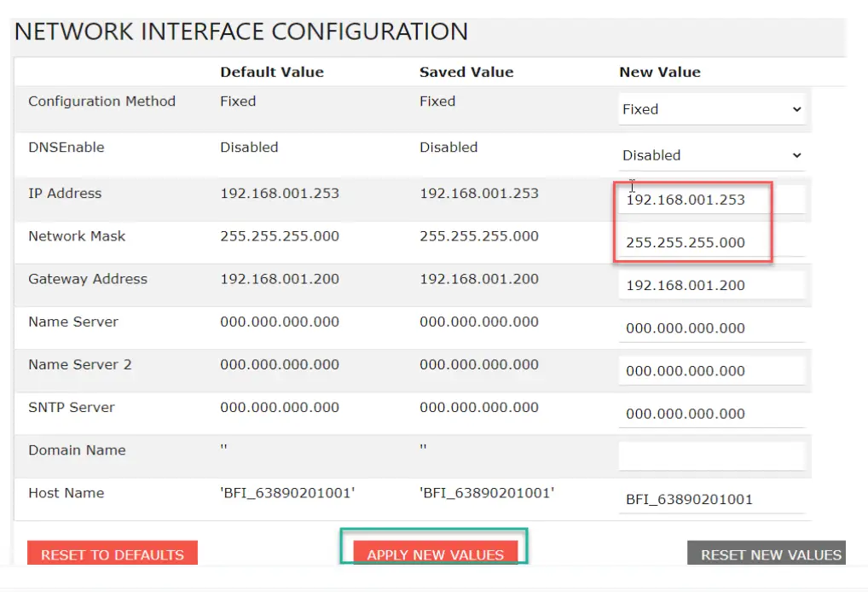Click the SNTP Server input field
Image resolution: width=868 pixels, height=592 pixels.
(x=711, y=413)
